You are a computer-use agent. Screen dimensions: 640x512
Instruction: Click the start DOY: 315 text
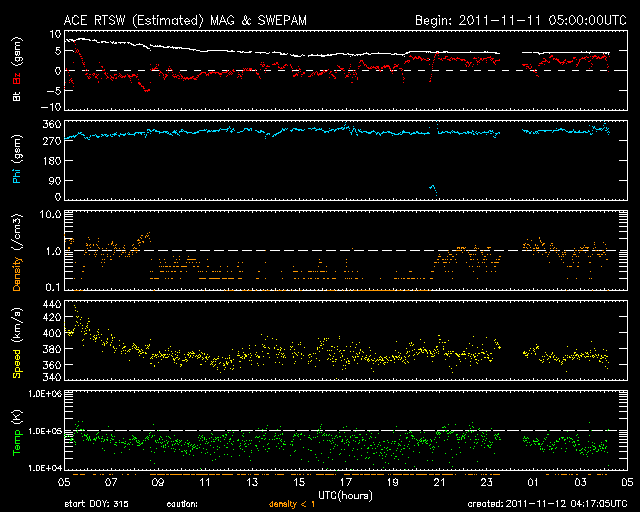point(97,504)
